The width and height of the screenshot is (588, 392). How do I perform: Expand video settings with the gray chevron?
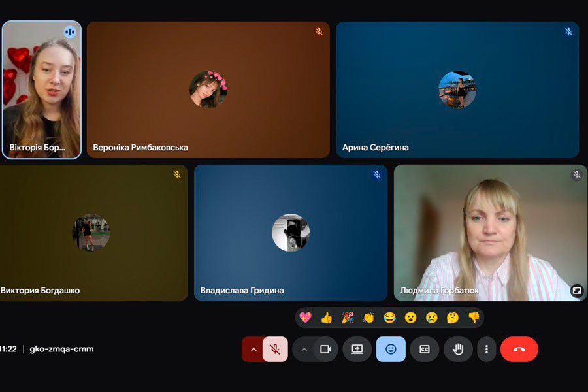(304, 350)
